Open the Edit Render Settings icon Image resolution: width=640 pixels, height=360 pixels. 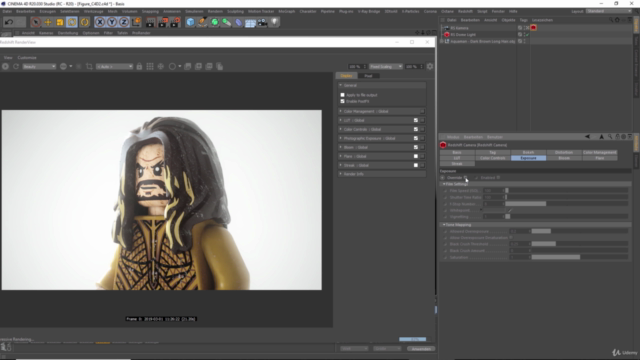tap(175, 22)
